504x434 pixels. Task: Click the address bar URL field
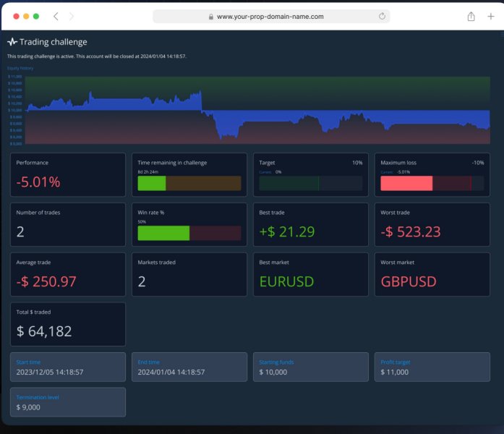(x=270, y=16)
